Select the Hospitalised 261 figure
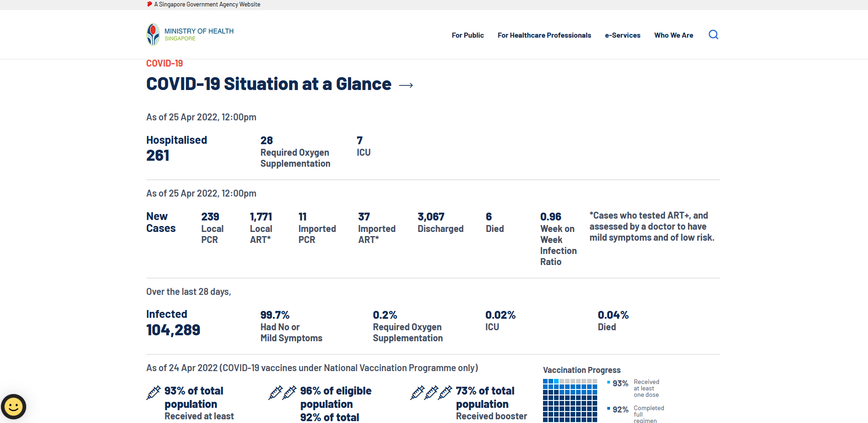The height and width of the screenshot is (423, 868). coord(177,149)
